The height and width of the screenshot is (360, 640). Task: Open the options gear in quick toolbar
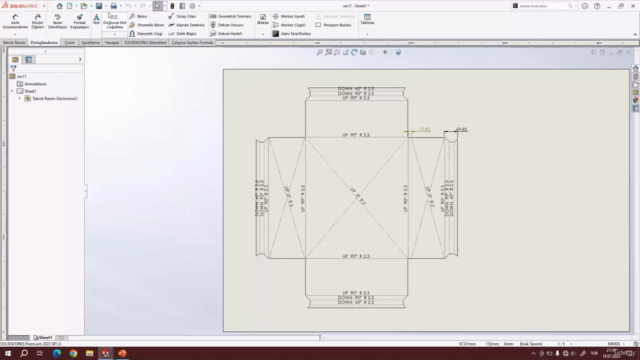coord(192,6)
